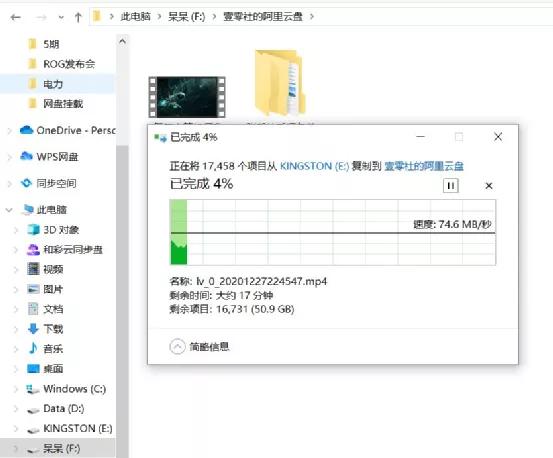Expand the OneDrive tree node
Viewport: 553px width, 458px height.
click(10, 131)
